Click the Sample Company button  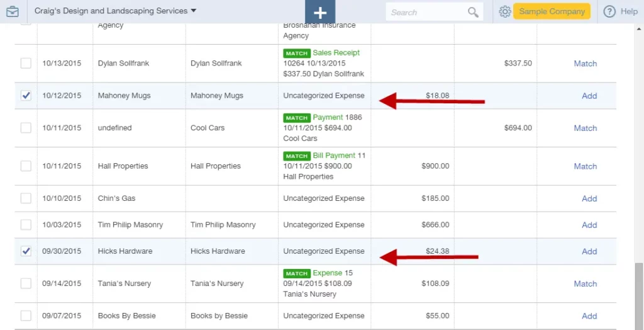(552, 11)
